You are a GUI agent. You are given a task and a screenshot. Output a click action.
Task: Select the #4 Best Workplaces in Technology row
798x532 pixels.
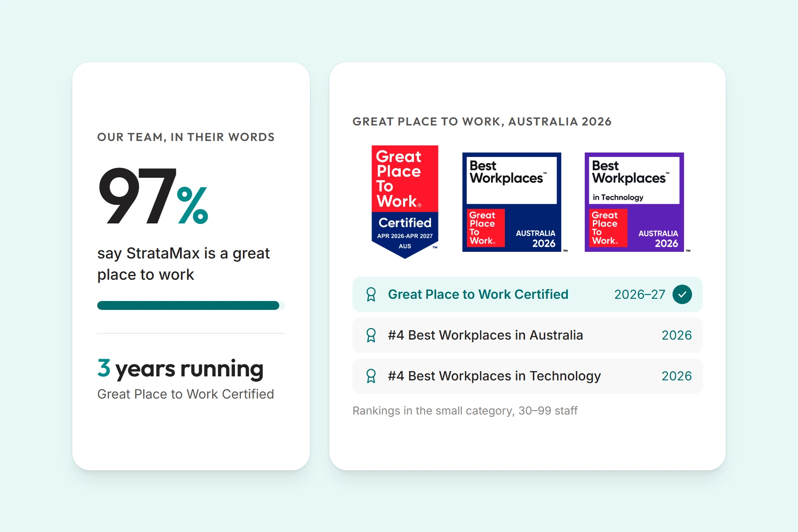[x=528, y=376]
